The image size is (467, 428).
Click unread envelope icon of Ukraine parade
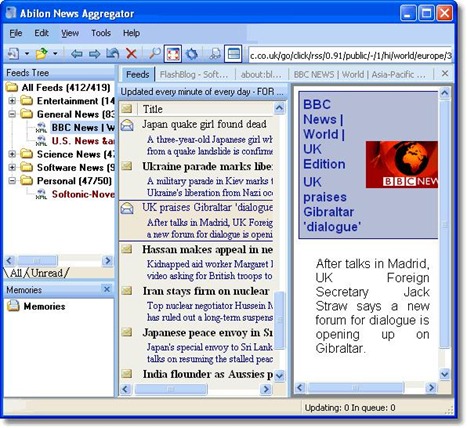(127, 166)
